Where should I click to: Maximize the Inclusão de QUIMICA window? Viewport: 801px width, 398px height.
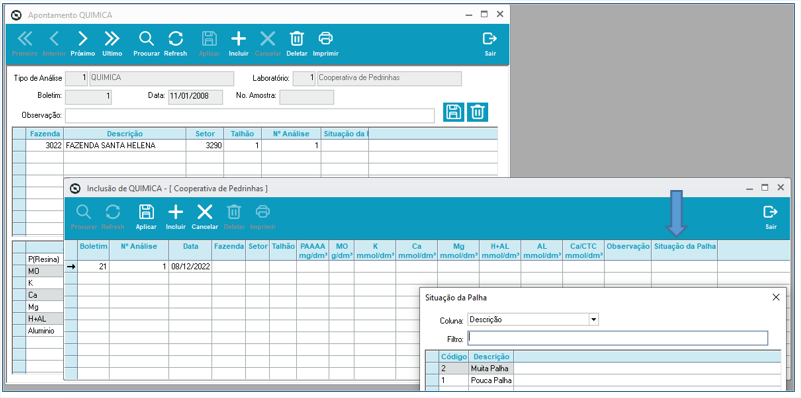point(765,188)
